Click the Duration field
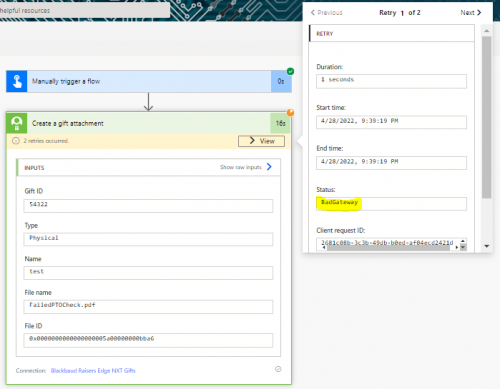Image resolution: width=500 pixels, height=389 pixels. click(x=391, y=81)
